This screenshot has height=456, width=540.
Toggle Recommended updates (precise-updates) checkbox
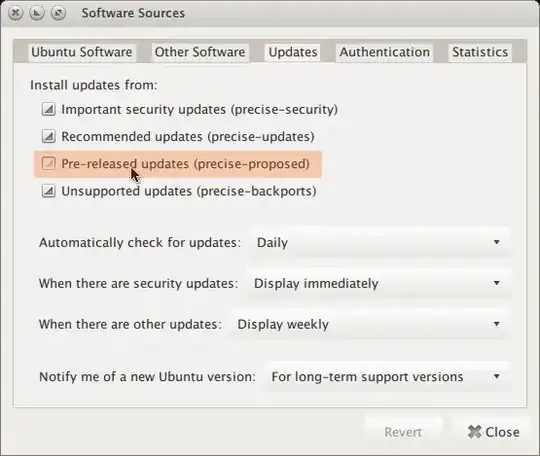48,136
